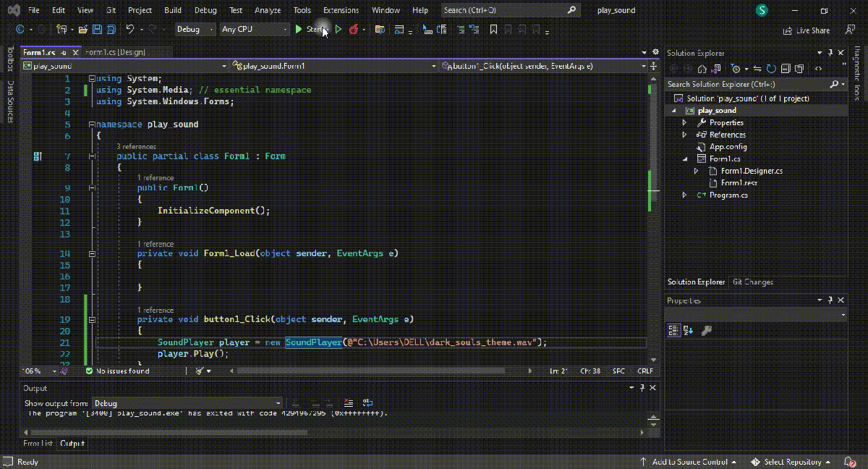Image resolution: width=868 pixels, height=469 pixels.
Task: Toggle Categorized view in Properties panel
Action: click(673, 330)
